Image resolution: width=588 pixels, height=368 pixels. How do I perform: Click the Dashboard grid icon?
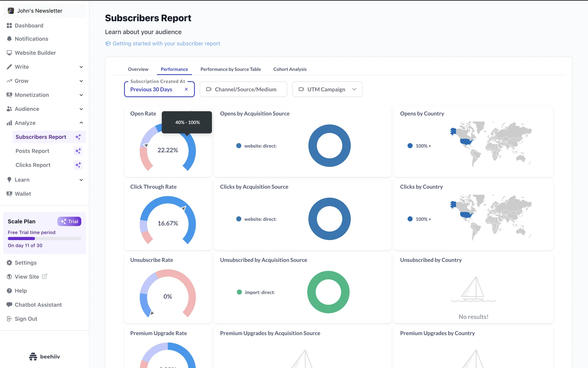pyautogui.click(x=9, y=25)
